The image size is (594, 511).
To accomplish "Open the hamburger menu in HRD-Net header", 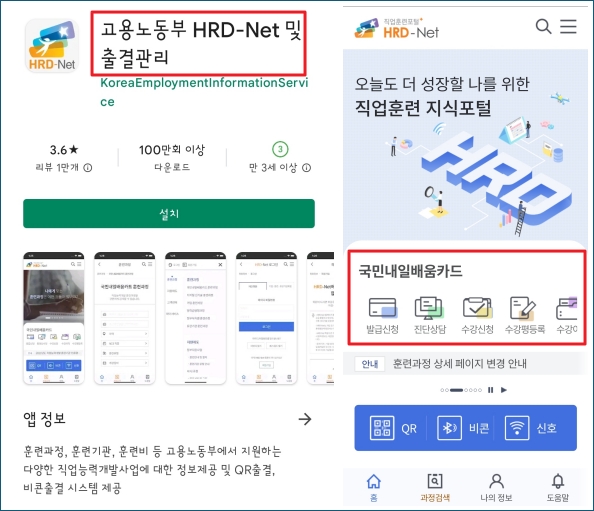I will point(568,27).
